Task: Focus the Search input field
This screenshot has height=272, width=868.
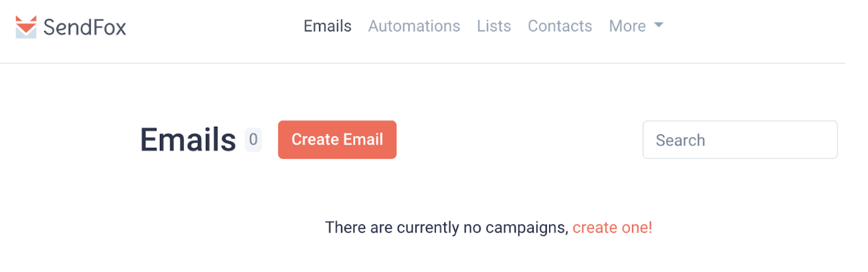Action: point(740,140)
